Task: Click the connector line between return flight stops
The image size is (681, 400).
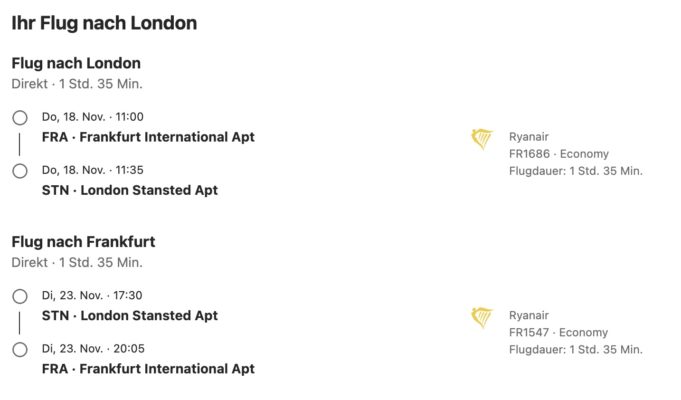Action: [20, 323]
